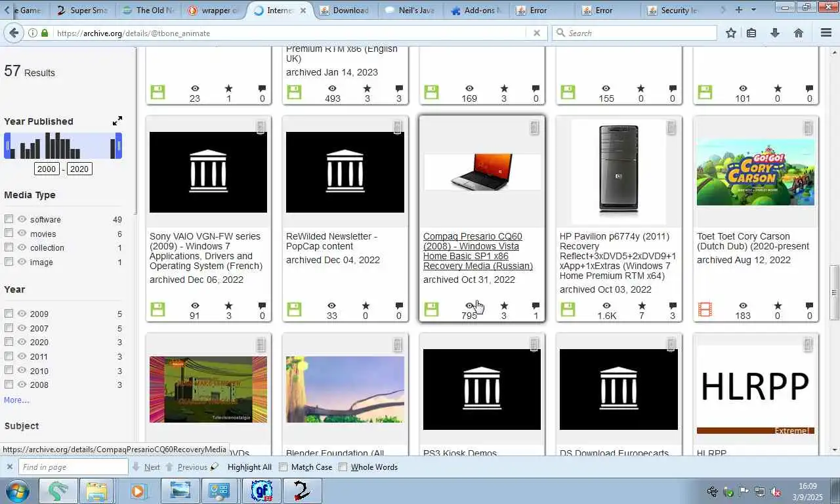Go back using browser back arrow
Screen dimensions: 840x504
click(x=14, y=33)
